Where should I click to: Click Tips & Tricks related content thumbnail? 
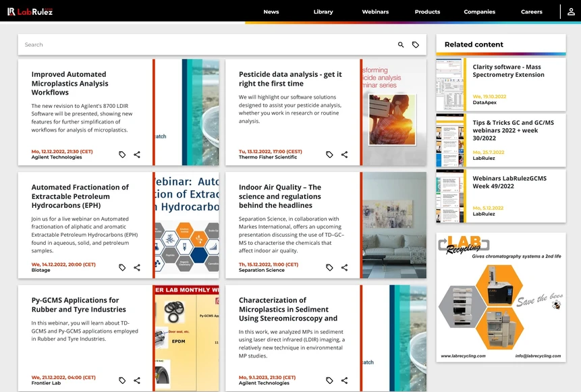pos(450,140)
